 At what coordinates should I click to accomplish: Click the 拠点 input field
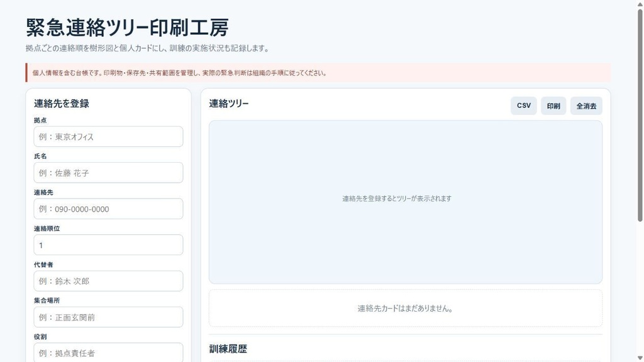tap(108, 136)
